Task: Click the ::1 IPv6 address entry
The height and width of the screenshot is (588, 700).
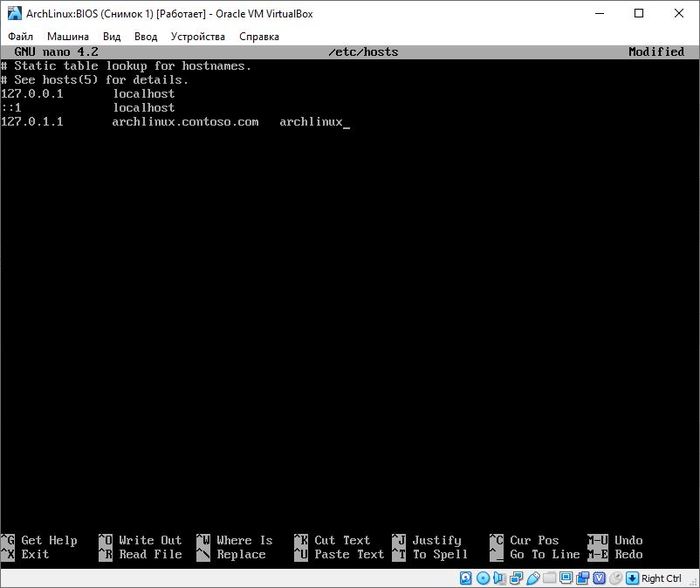Action: 11,108
